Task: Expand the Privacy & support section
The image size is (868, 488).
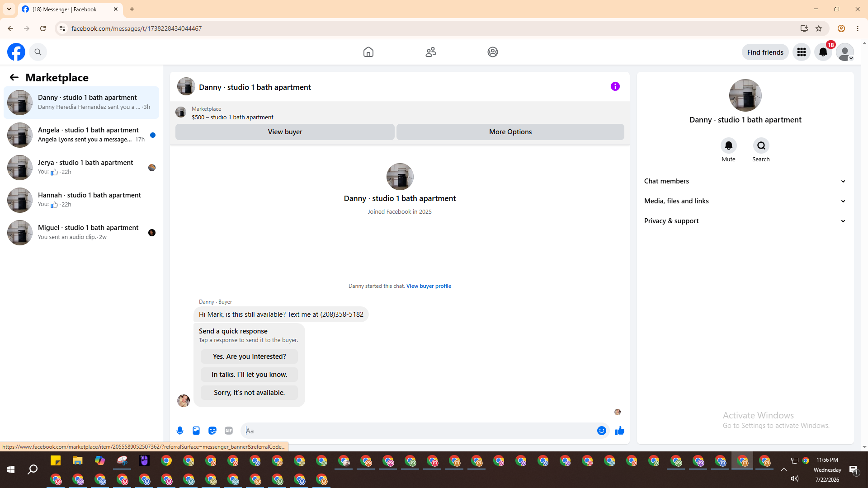Action: pyautogui.click(x=745, y=221)
